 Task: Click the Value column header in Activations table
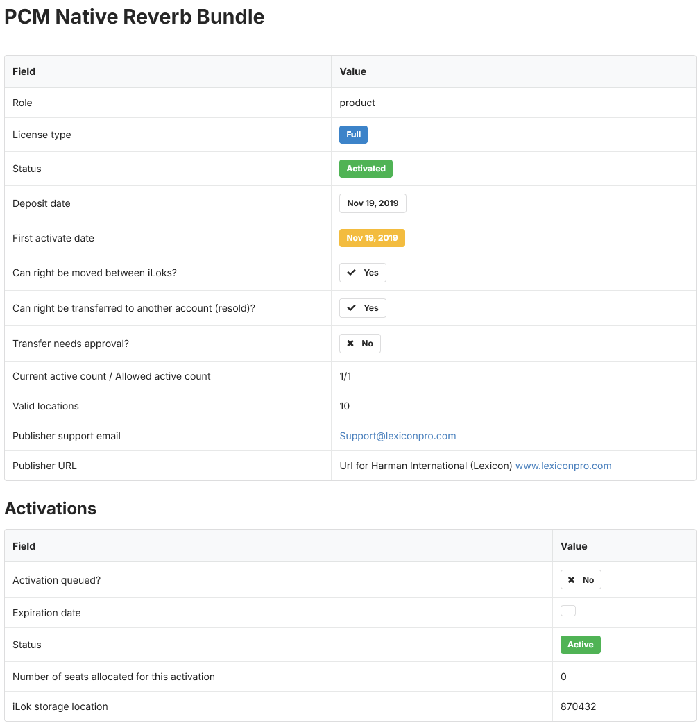coord(574,546)
